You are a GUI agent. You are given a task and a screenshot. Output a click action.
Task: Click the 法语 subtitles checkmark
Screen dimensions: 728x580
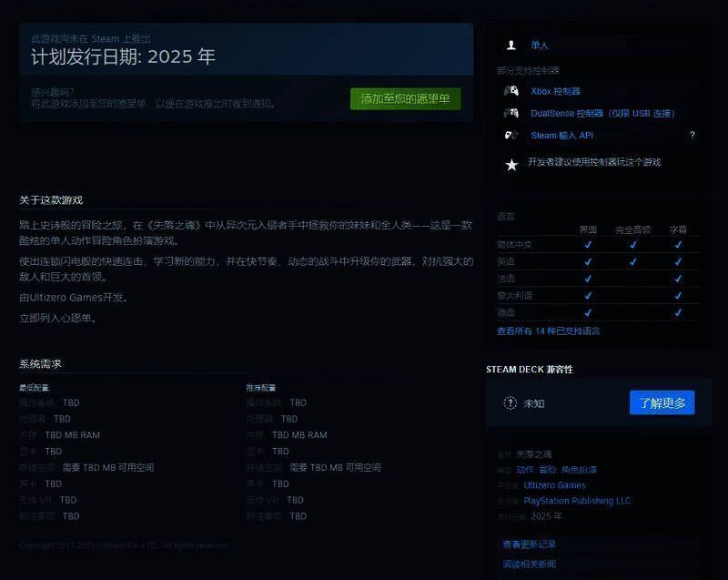[x=677, y=277]
